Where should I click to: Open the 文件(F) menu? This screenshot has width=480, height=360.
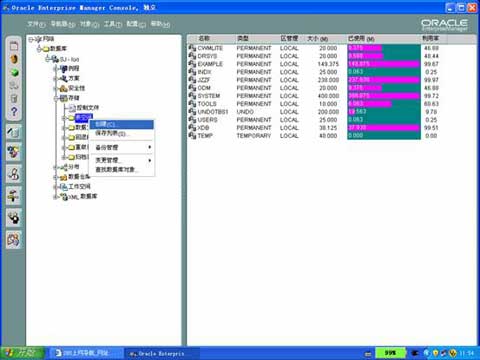tap(36, 24)
